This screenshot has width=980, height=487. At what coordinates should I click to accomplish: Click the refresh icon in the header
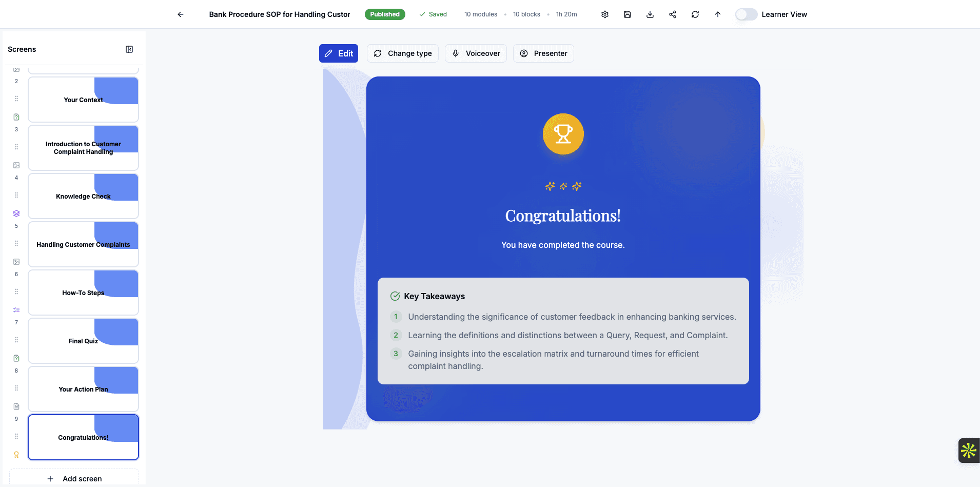[x=695, y=14]
